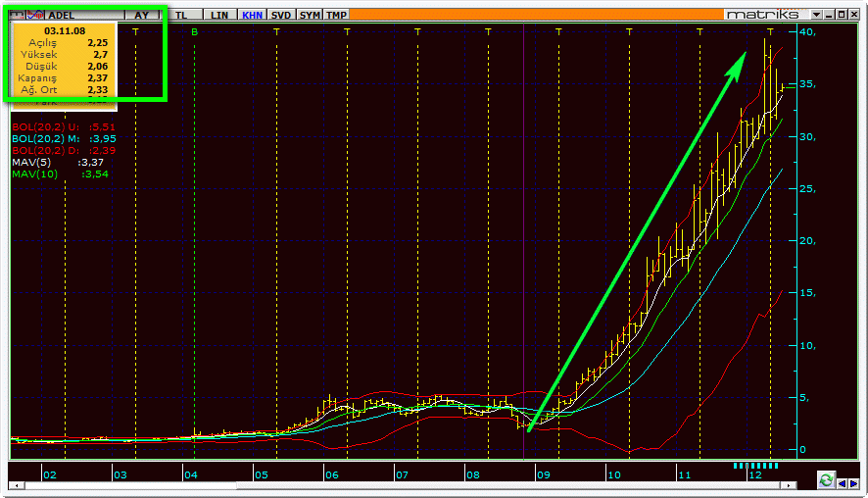The image size is (868, 498).
Task: Maximize the matriks chart window
Action: [x=842, y=15]
